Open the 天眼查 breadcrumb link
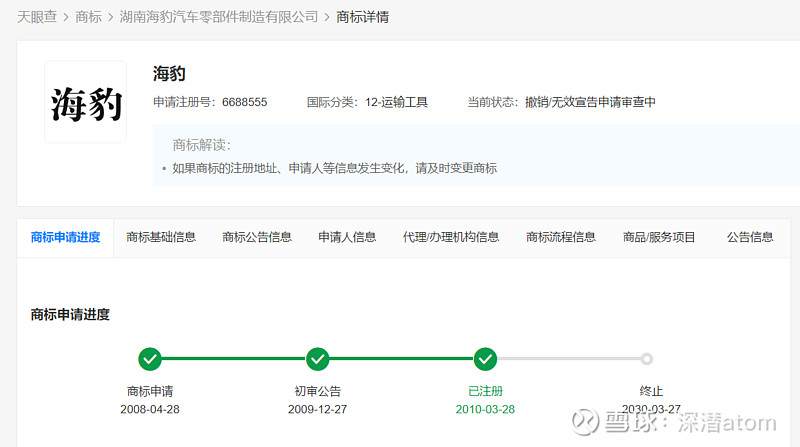 (x=37, y=17)
